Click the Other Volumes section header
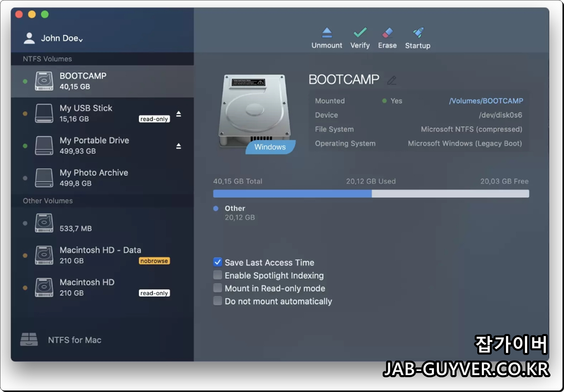 [48, 201]
